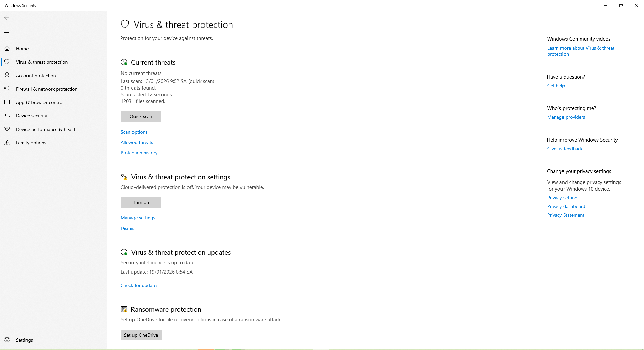Click the Family options people icon
644x350 pixels.
(x=7, y=143)
